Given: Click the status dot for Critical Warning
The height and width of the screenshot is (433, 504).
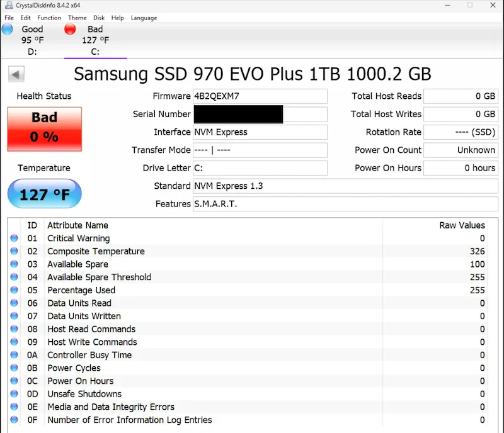Looking at the screenshot, I should tap(14, 238).
